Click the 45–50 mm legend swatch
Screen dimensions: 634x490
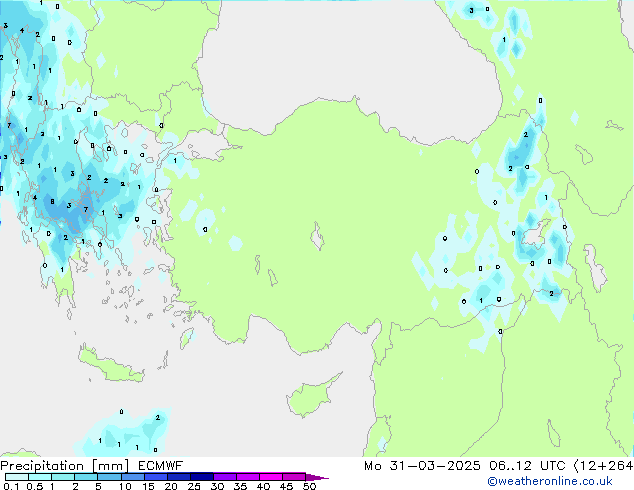click(x=294, y=477)
